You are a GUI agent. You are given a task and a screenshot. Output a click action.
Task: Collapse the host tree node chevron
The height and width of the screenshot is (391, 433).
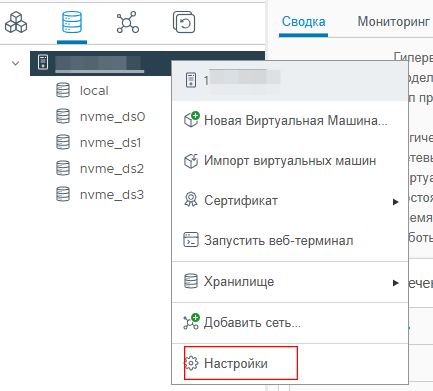click(15, 63)
